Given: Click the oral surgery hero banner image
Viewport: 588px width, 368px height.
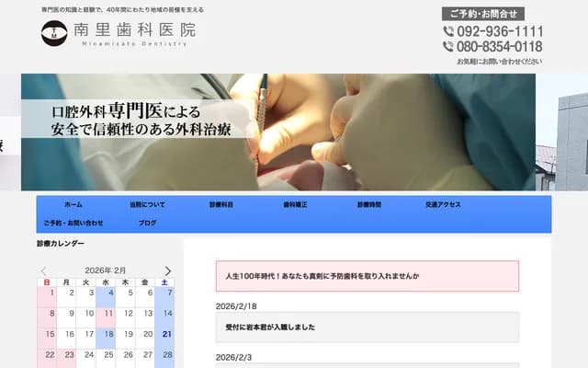Looking at the screenshot, I should tap(278, 132).
